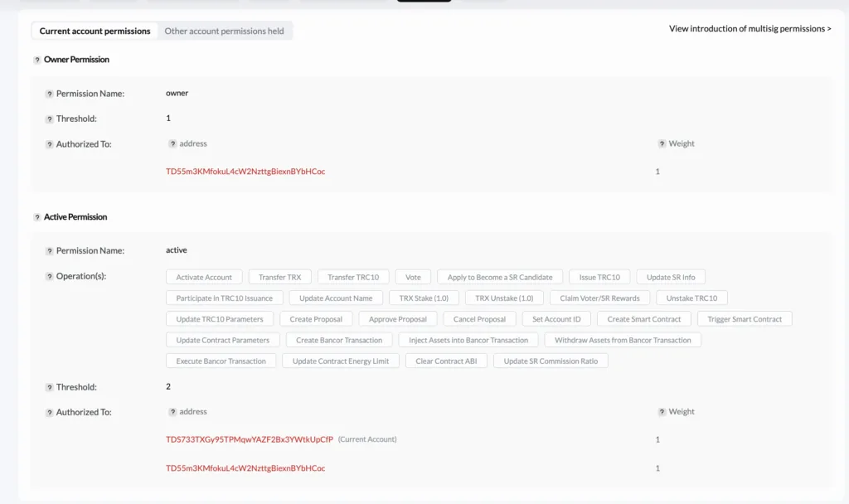
Task: Click Claim Voter/SR Rewards tag
Action: [600, 298]
